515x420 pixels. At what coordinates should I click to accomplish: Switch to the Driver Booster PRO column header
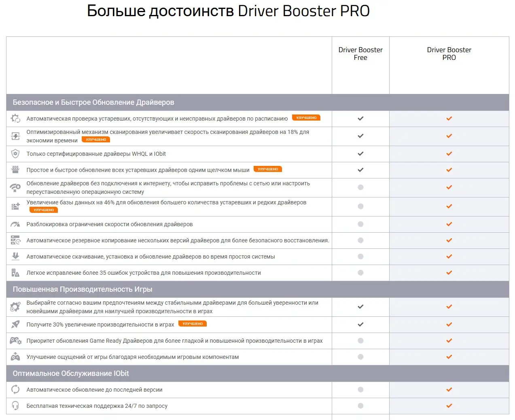click(x=449, y=53)
